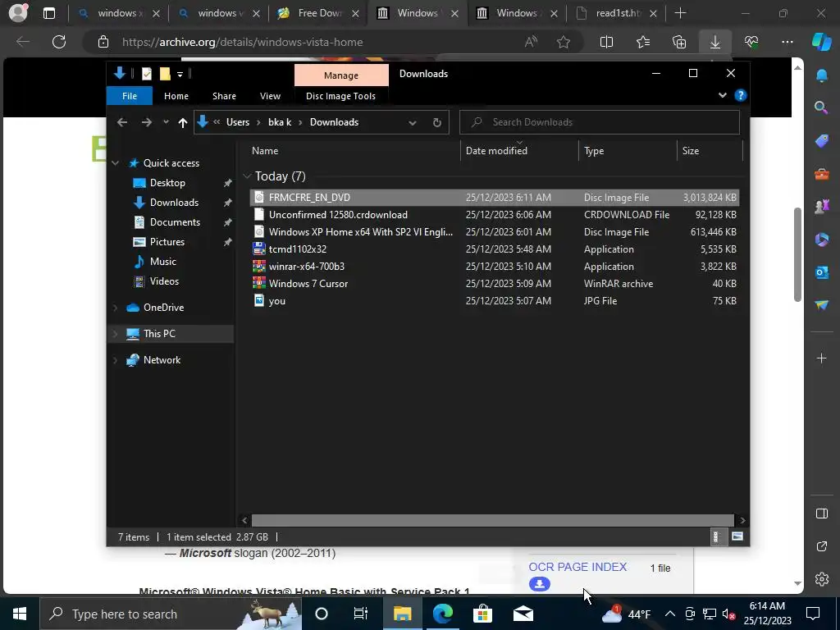Viewport: 840px width, 630px height.
Task: Refresh the Downloads folder
Action: pyautogui.click(x=437, y=123)
